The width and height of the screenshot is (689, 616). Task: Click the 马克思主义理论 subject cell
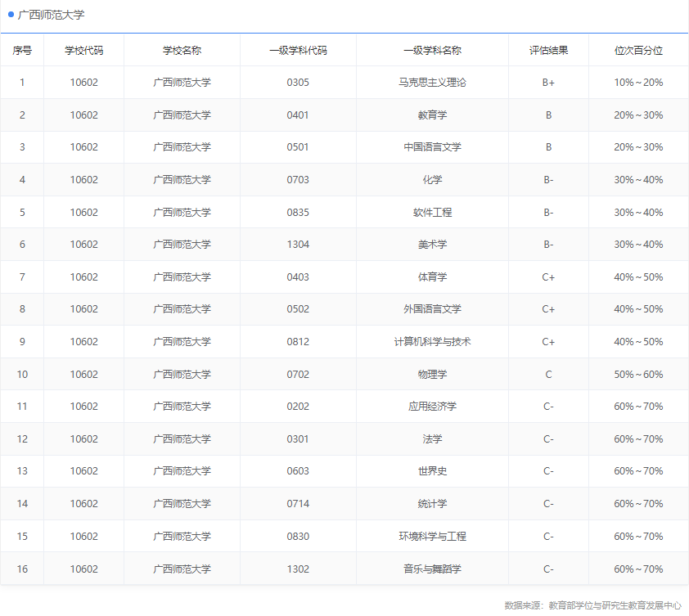[x=432, y=83]
